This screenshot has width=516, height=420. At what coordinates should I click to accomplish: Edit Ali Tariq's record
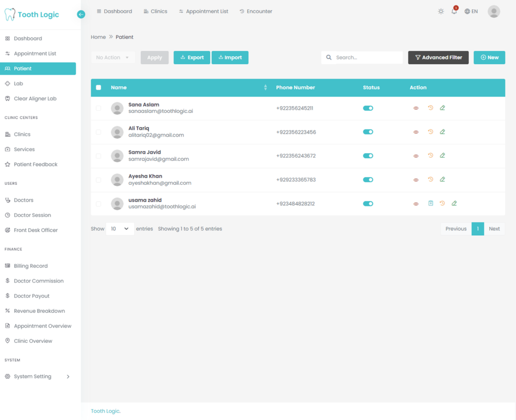442,132
